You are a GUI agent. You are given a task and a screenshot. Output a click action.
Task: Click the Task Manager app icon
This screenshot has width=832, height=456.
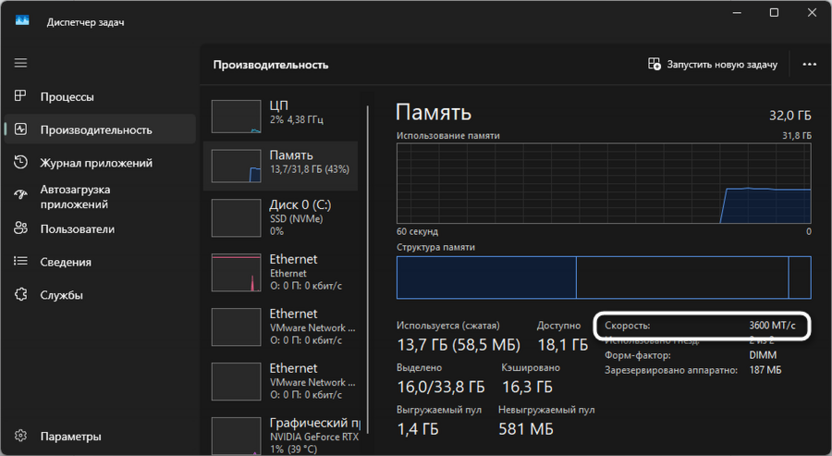pos(22,21)
